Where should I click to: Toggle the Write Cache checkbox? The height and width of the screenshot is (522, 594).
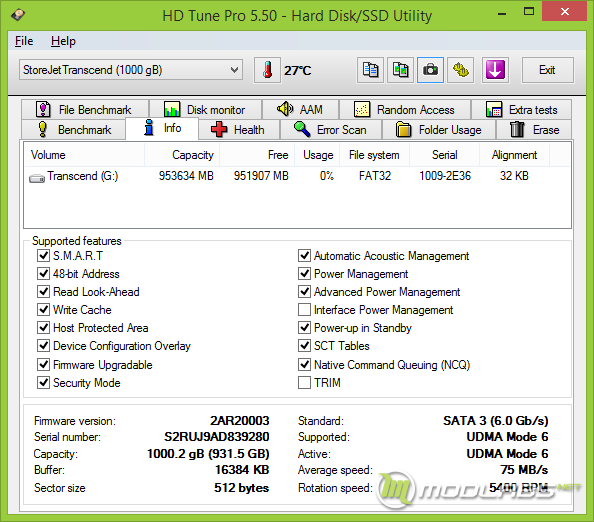click(x=43, y=309)
